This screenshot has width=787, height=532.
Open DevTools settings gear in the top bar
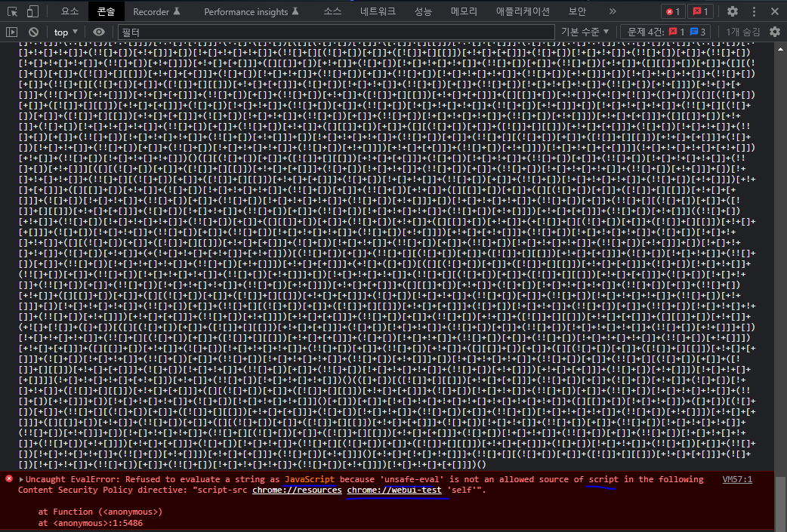[733, 11]
